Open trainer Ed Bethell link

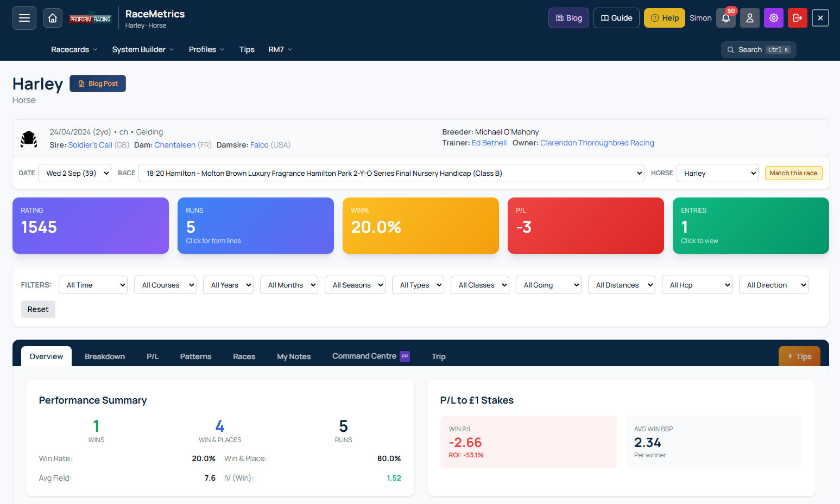489,143
